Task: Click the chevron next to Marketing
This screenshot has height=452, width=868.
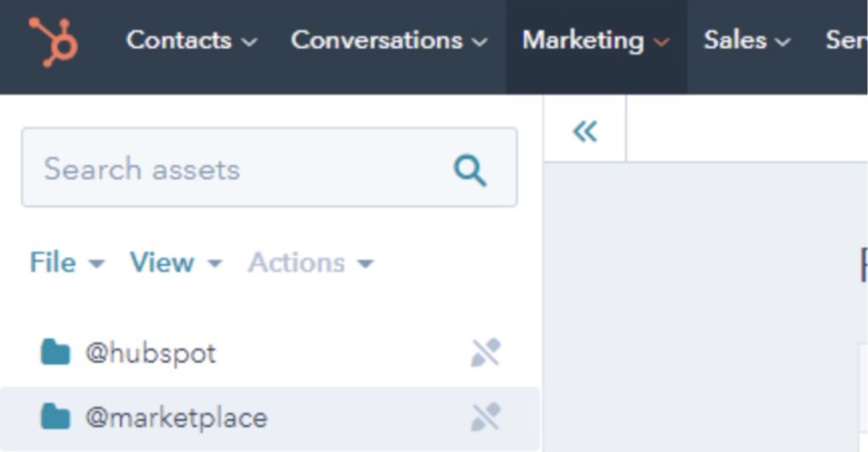Action: (662, 43)
